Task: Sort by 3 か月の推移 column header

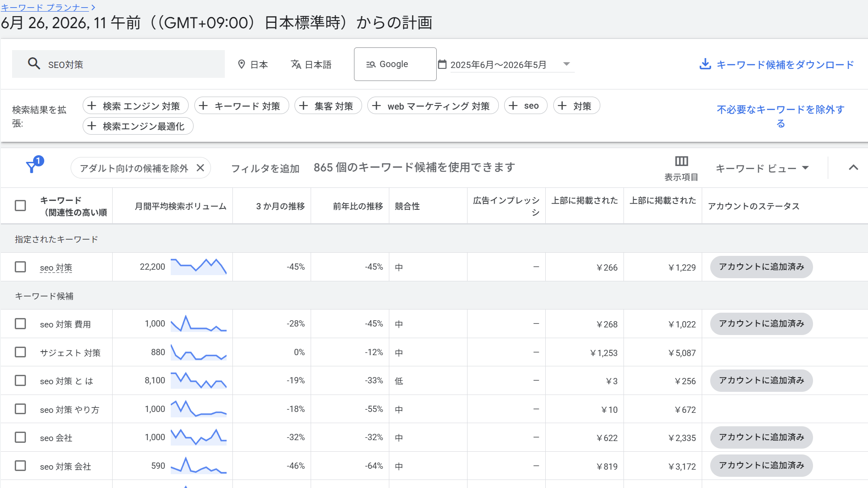Action: (x=280, y=206)
